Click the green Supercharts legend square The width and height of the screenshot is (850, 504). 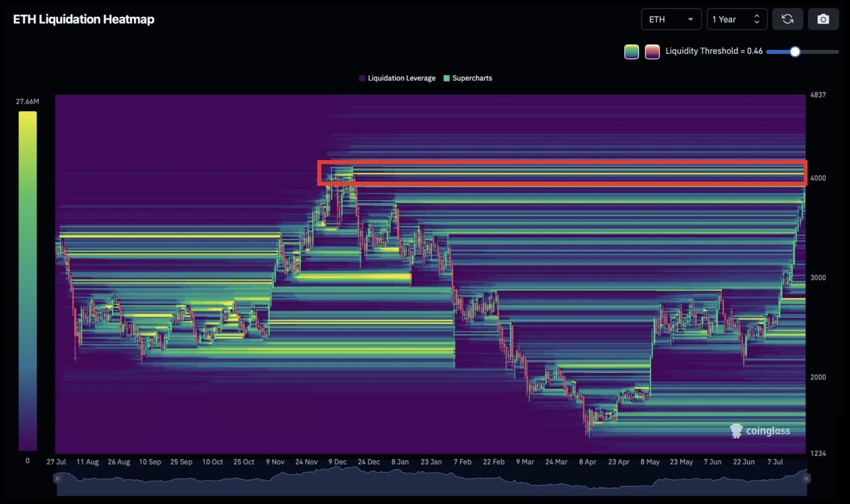[x=446, y=78]
